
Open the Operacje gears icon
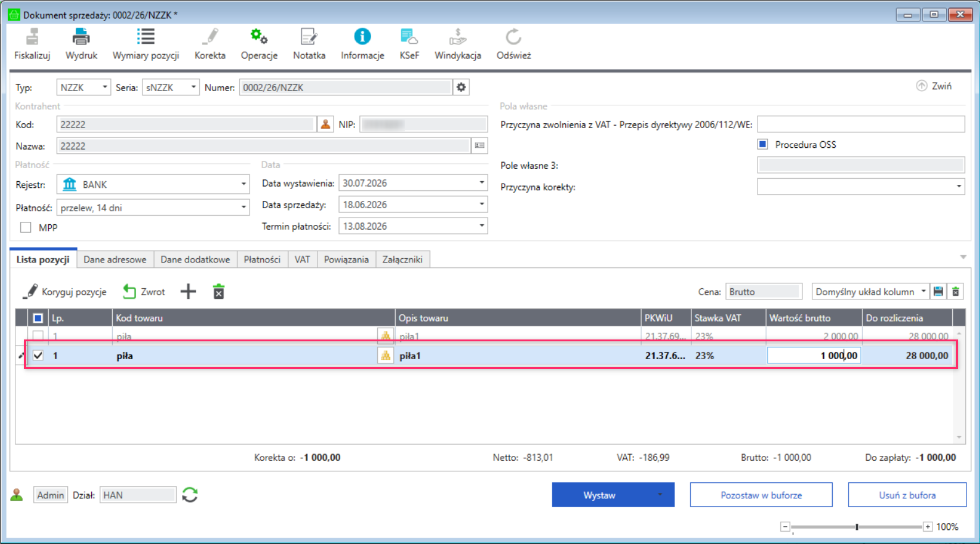pyautogui.click(x=259, y=37)
